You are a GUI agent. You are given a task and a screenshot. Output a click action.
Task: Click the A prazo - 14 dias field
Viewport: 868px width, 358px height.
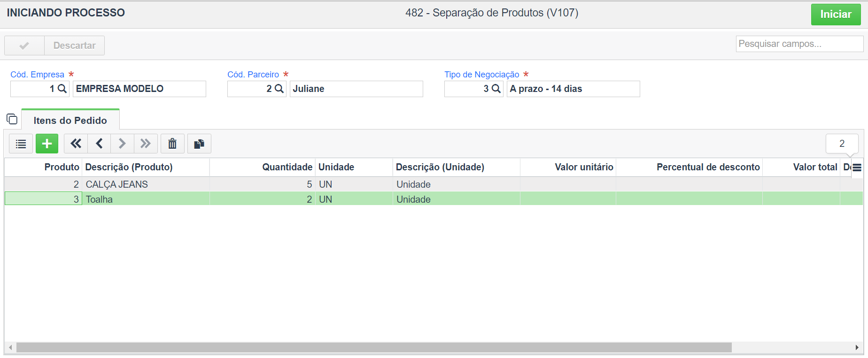click(x=573, y=89)
